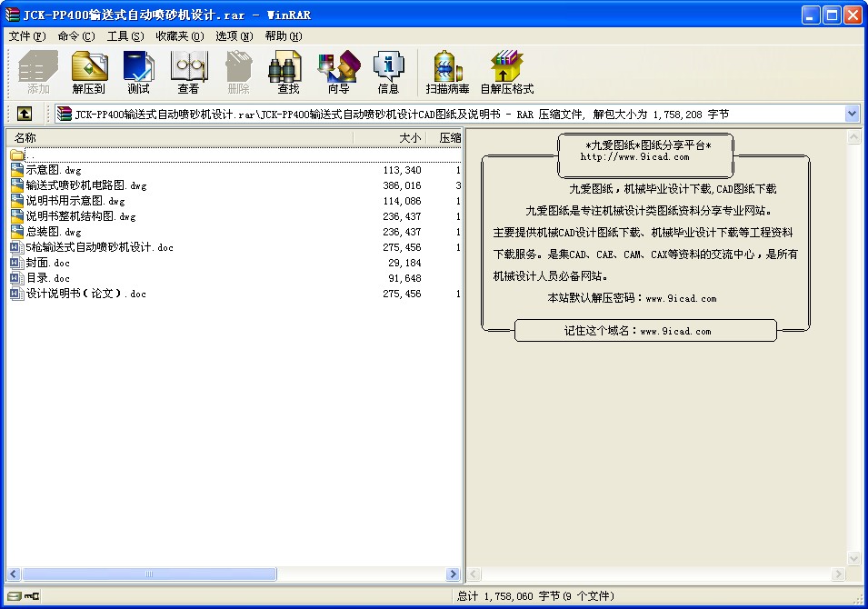Click the file list horizontal scrollbar
The height and width of the screenshot is (609, 868).
tap(234, 574)
